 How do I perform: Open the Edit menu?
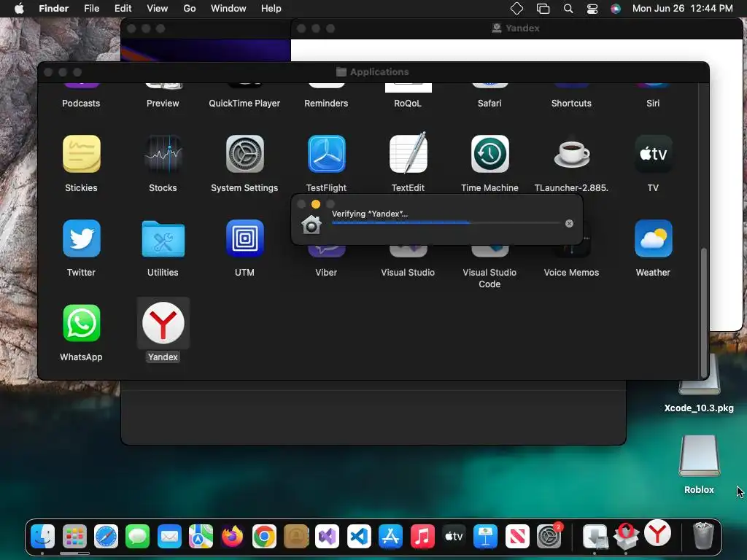click(x=123, y=9)
